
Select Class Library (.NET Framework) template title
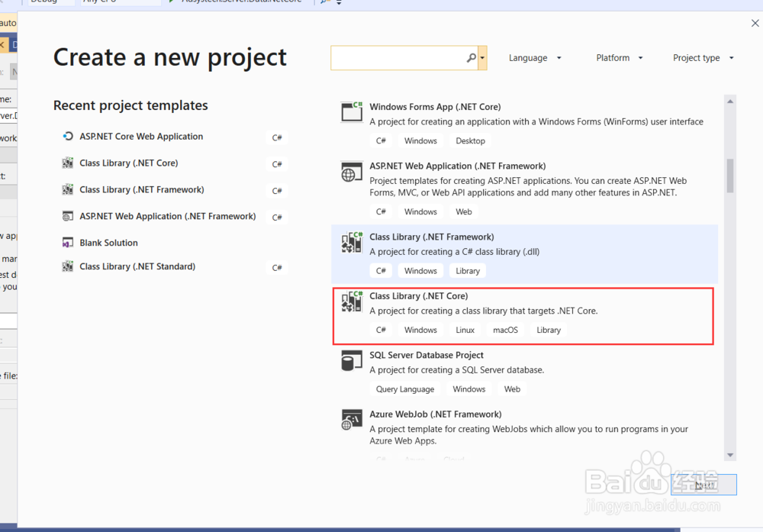(432, 237)
